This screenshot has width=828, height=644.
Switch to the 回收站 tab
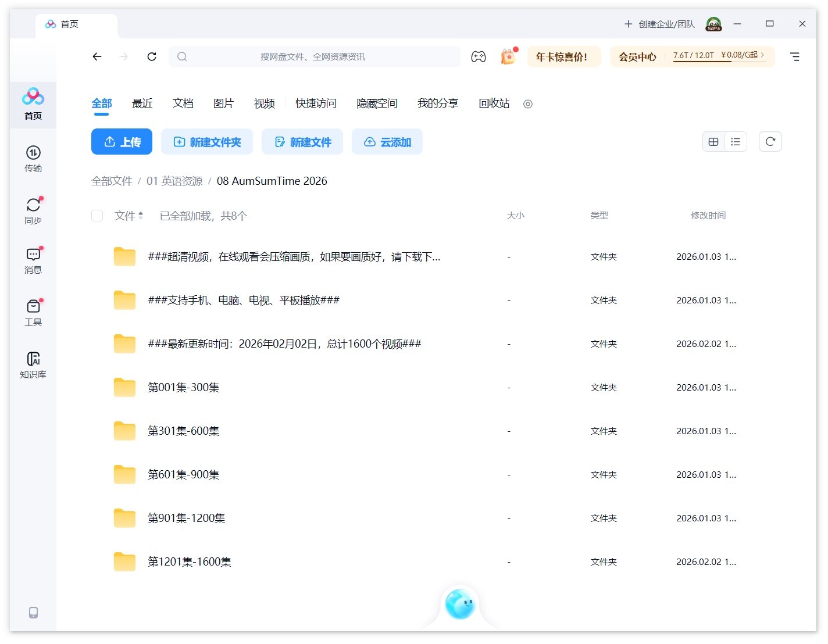pos(493,103)
